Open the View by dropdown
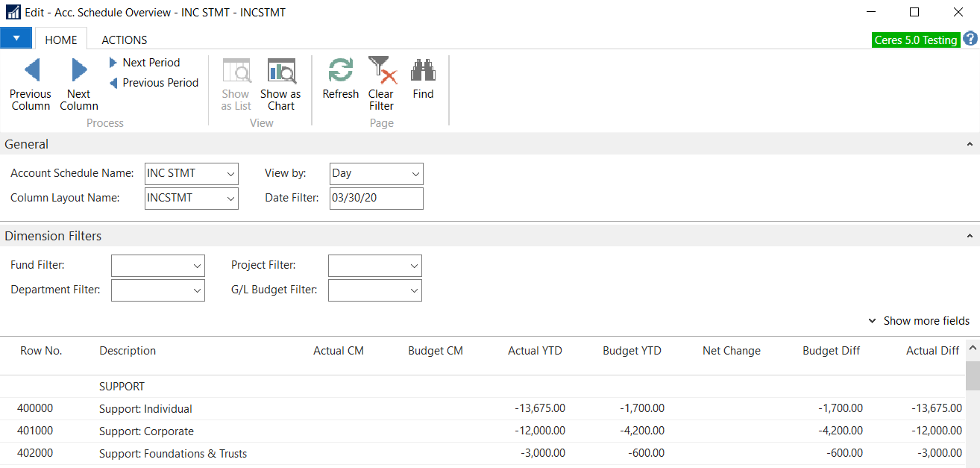The height and width of the screenshot is (468, 980). (414, 173)
